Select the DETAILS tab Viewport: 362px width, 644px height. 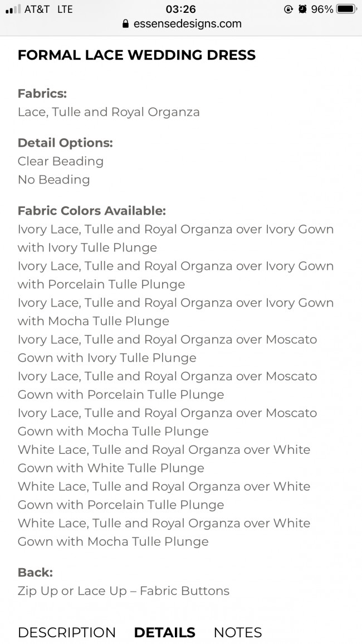pos(164,632)
